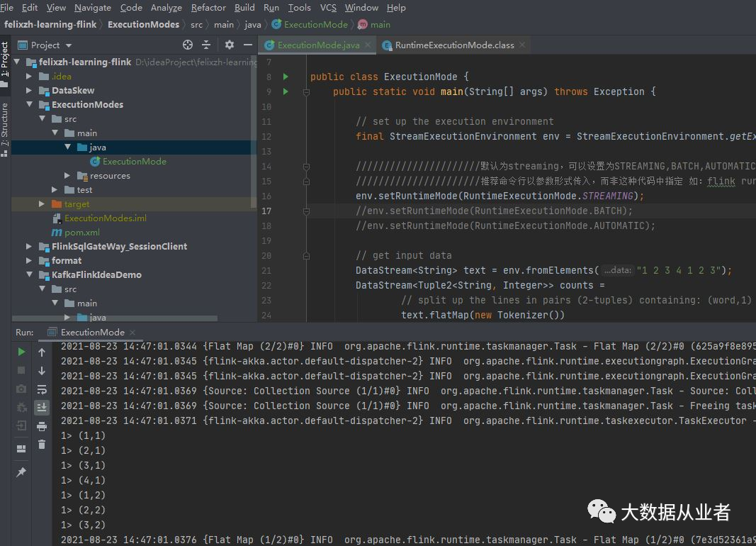The image size is (756, 546).
Task: Click the locate target icon in Project panel
Action: [188, 45]
